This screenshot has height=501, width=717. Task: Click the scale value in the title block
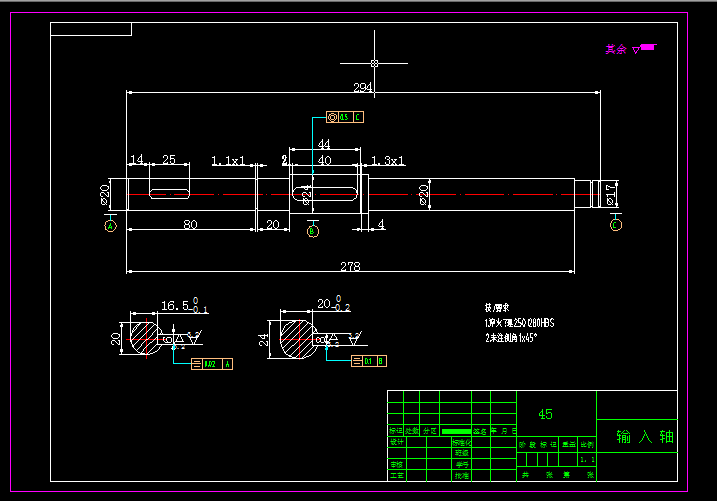[x=587, y=459]
